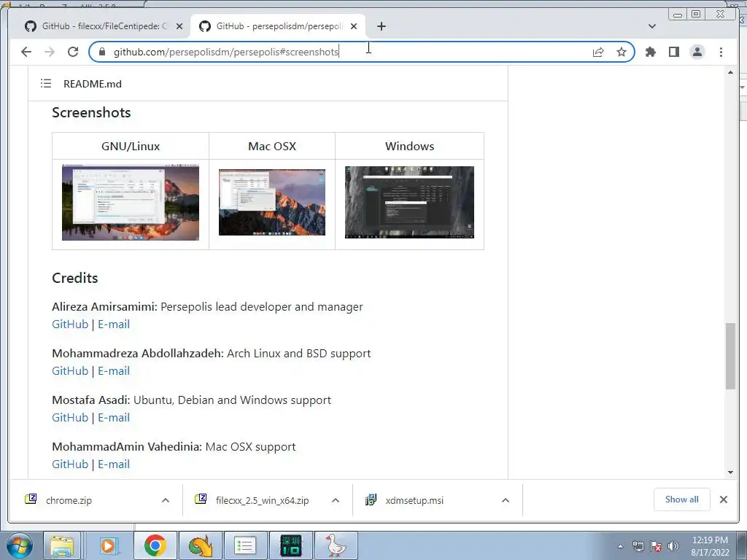
Task: Click the page vertical scrollbar thumb
Action: 730,356
